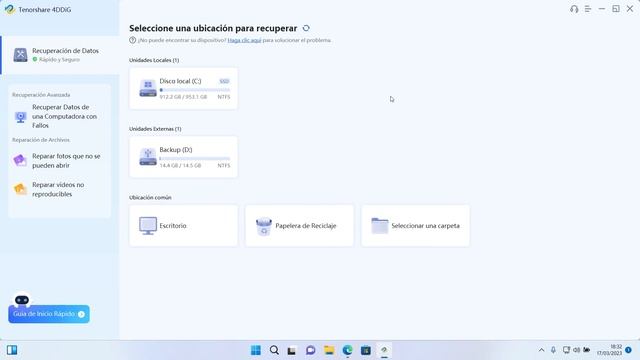Open the taskbar clock and date

pos(610,350)
